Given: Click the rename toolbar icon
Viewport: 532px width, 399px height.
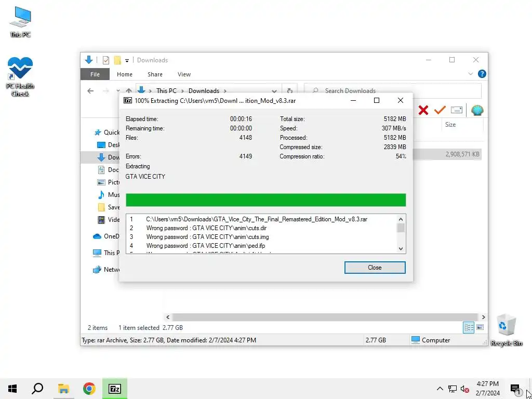Looking at the screenshot, I should tap(457, 110).
